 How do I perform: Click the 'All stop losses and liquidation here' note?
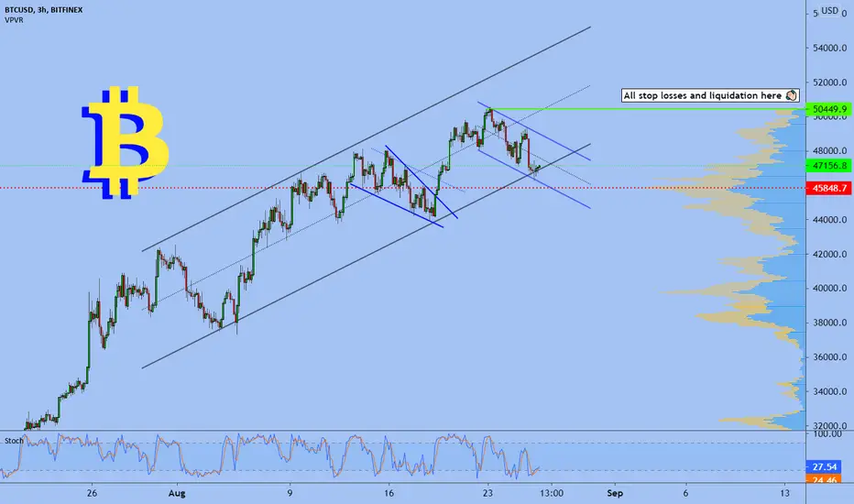[x=710, y=95]
